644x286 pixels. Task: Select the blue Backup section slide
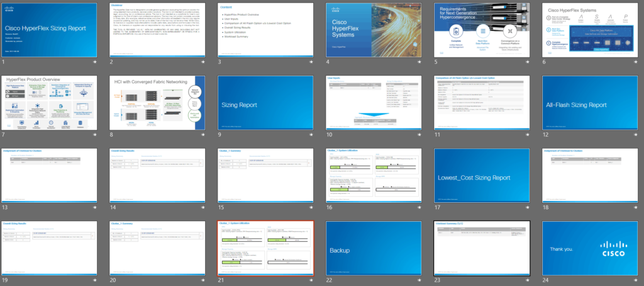point(374,249)
